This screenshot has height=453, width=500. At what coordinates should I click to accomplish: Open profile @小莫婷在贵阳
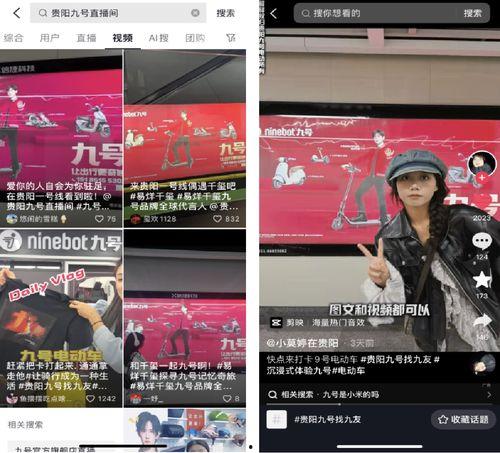303,343
